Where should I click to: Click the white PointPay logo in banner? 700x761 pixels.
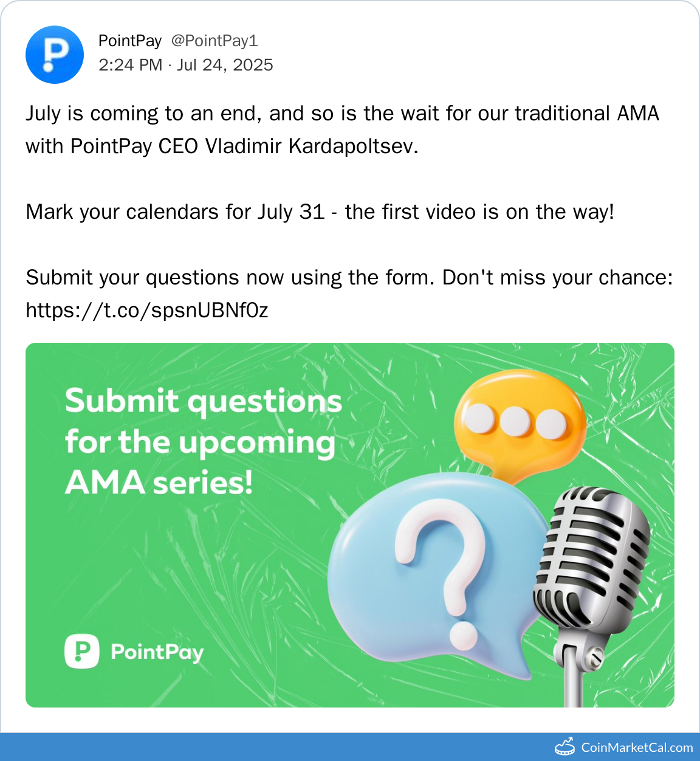coord(82,652)
